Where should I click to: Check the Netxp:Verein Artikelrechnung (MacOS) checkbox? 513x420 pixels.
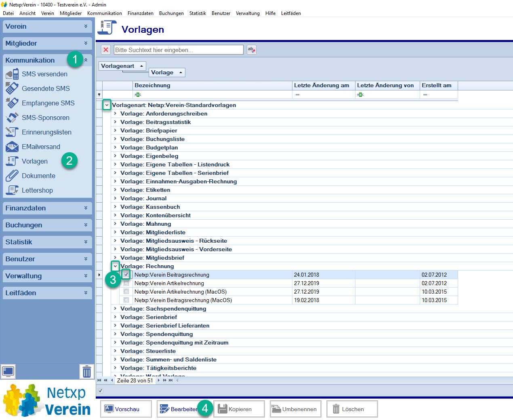tap(126, 292)
